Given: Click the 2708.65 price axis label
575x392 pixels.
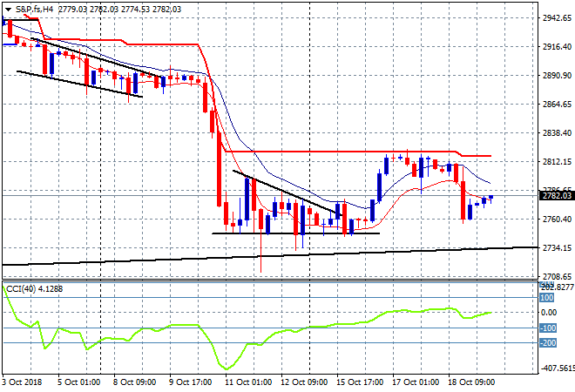Looking at the screenshot, I should (x=557, y=276).
